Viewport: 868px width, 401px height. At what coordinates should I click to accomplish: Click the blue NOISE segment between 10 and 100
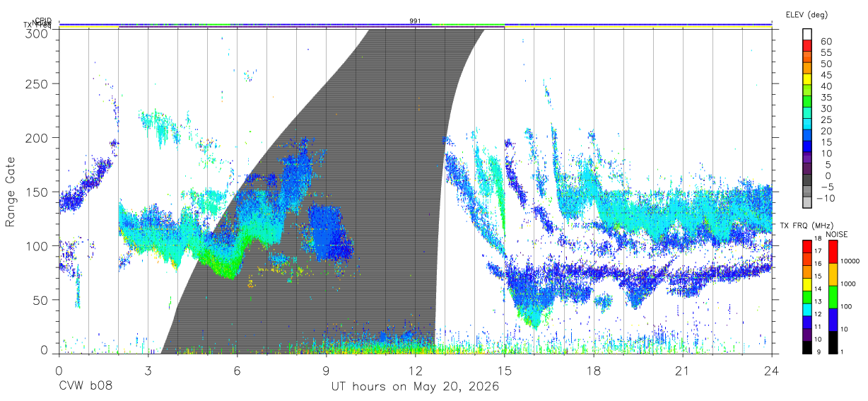point(833,318)
